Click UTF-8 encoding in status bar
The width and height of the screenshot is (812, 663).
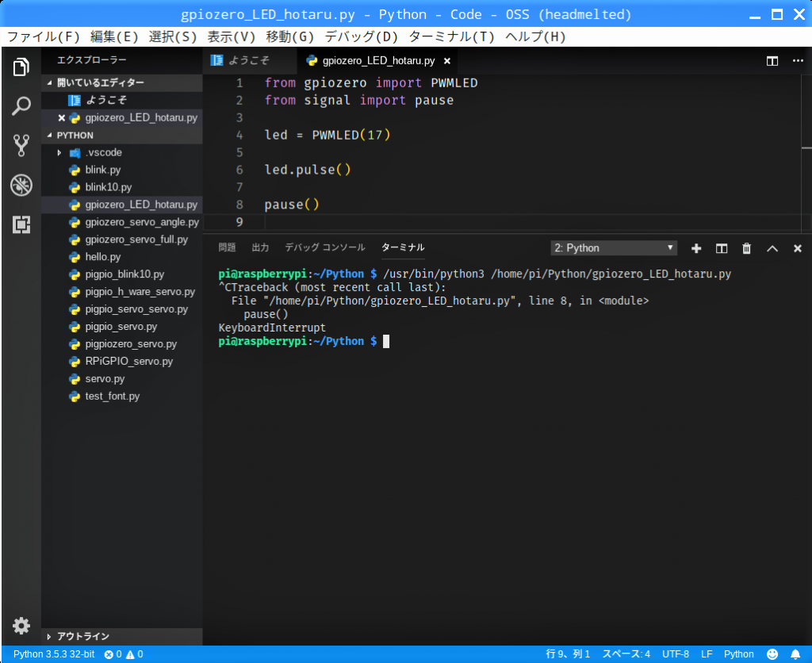(676, 654)
